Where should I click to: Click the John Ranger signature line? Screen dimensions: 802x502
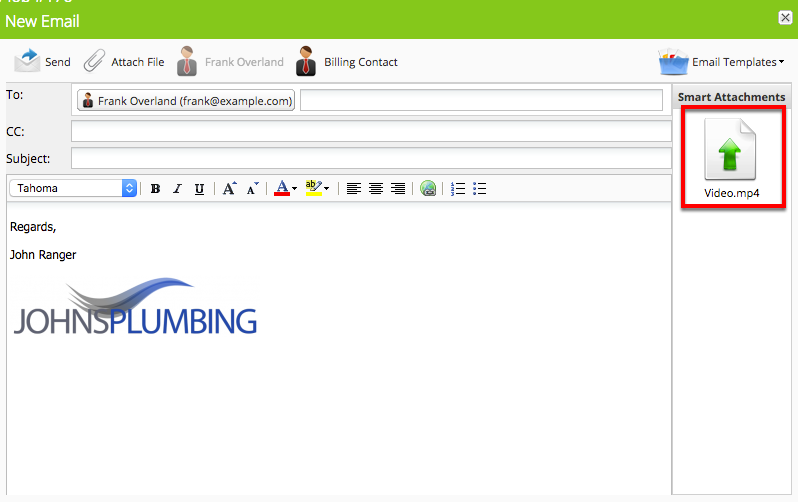pyautogui.click(x=43, y=254)
